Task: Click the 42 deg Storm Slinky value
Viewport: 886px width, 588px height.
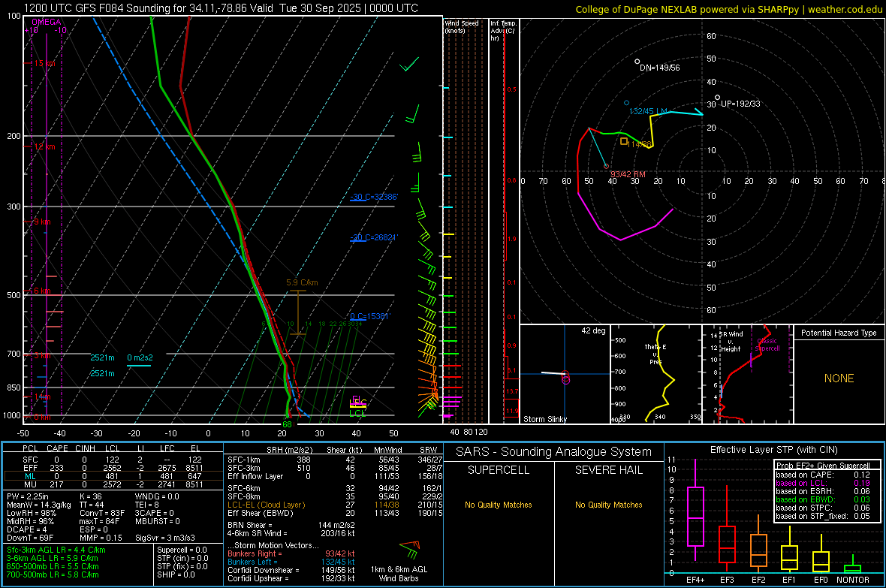Action: (593, 330)
